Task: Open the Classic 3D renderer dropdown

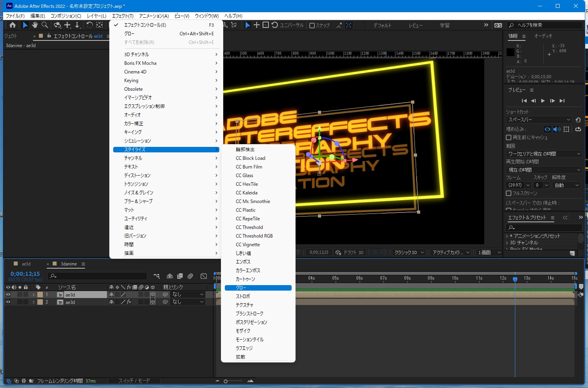Action: point(409,253)
